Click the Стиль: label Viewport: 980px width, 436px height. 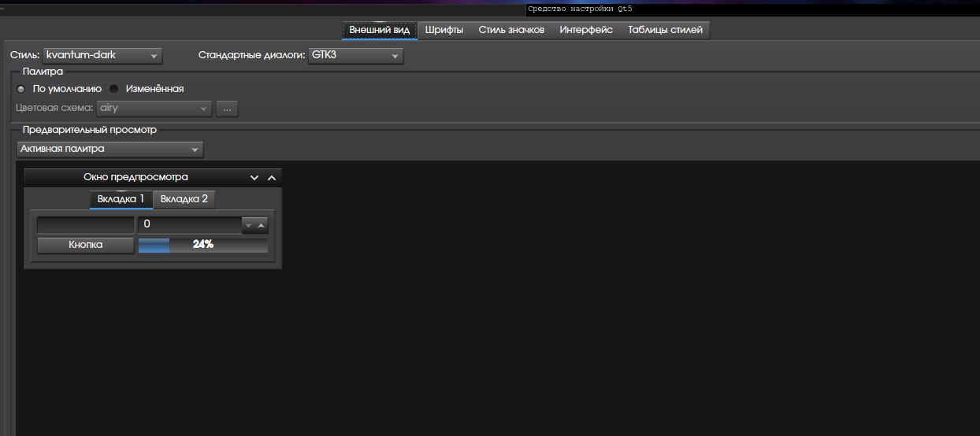point(25,56)
